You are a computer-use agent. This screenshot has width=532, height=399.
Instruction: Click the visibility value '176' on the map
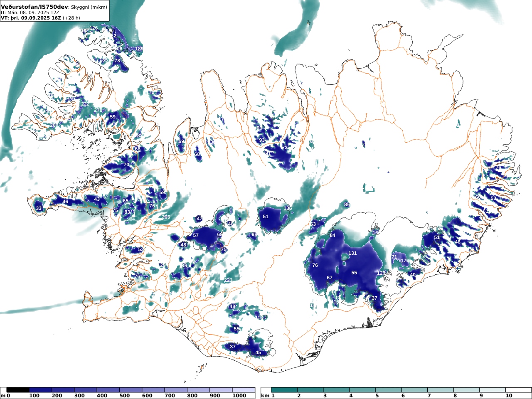(405, 261)
